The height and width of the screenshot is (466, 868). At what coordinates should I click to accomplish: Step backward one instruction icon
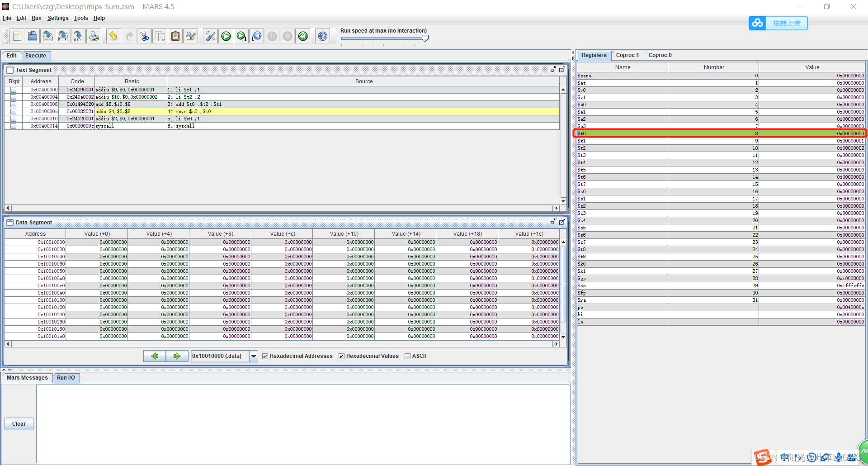257,36
